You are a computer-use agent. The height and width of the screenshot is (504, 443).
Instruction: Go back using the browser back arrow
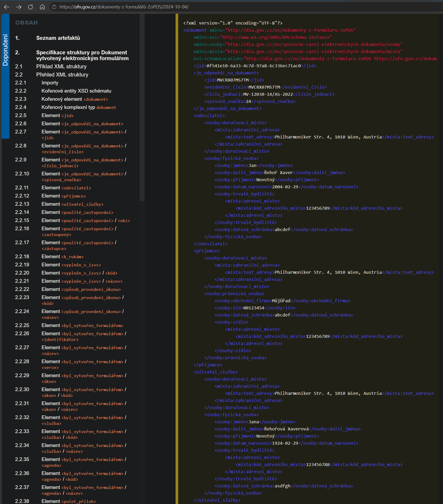[x=6, y=7]
